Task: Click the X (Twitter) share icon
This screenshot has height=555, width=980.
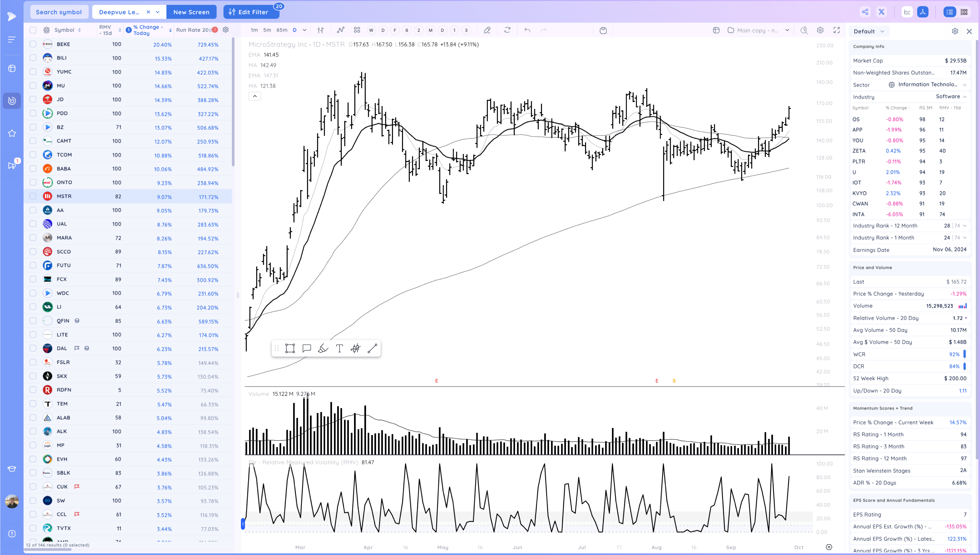Action: 882,12
